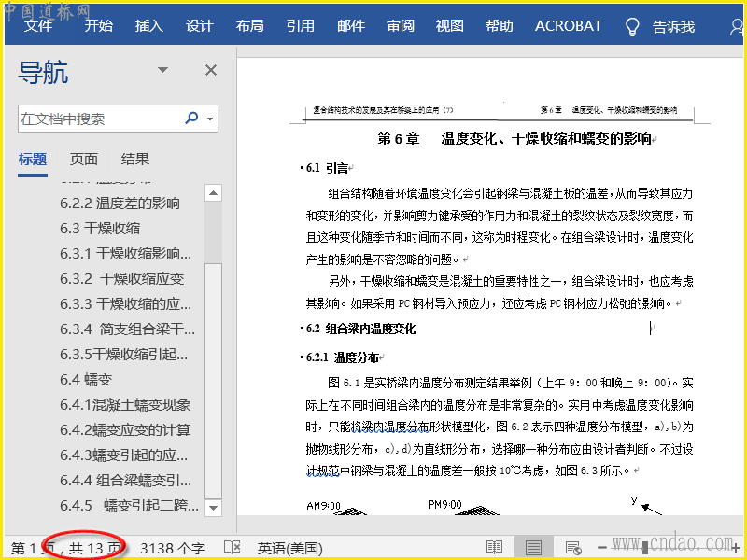The height and width of the screenshot is (560, 747).
Task: Close the 导航 navigation pane
Action: coord(211,70)
